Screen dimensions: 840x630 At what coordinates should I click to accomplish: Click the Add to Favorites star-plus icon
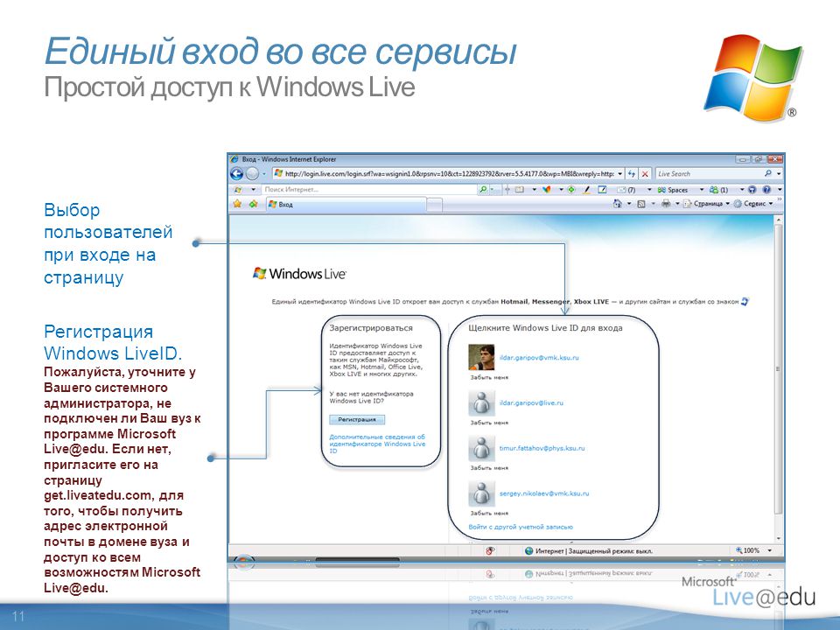[254, 204]
